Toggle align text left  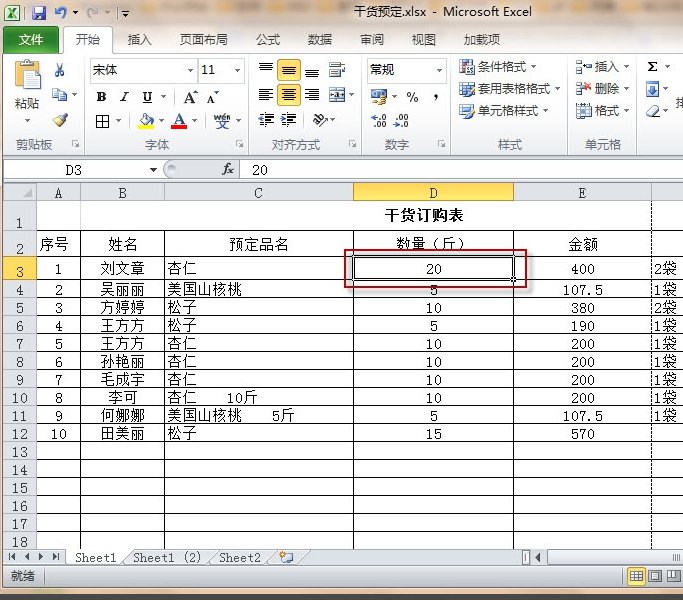tap(266, 95)
